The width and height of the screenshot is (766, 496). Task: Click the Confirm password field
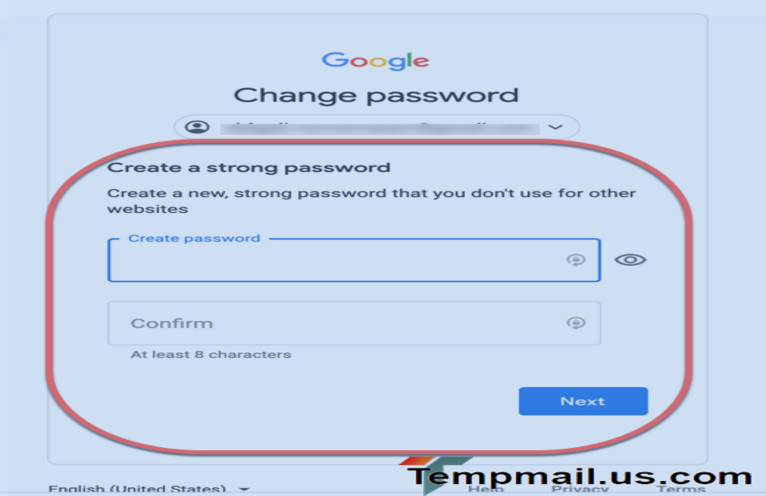(x=354, y=323)
